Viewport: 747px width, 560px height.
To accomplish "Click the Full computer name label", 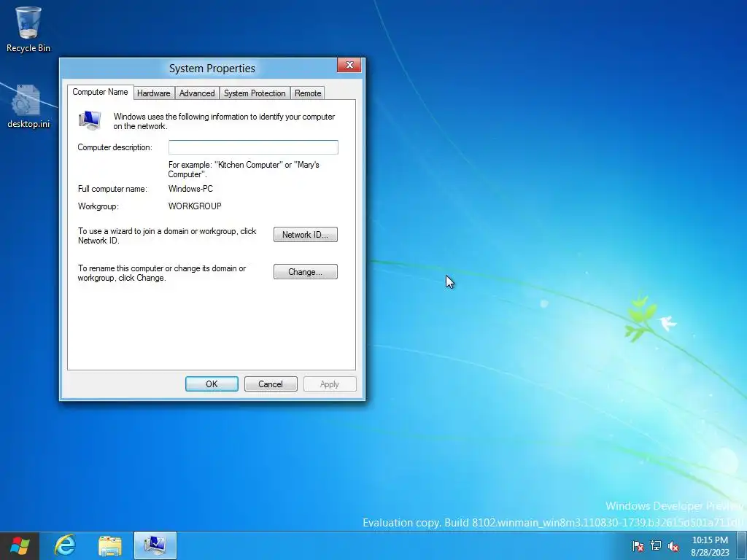I will tap(112, 189).
